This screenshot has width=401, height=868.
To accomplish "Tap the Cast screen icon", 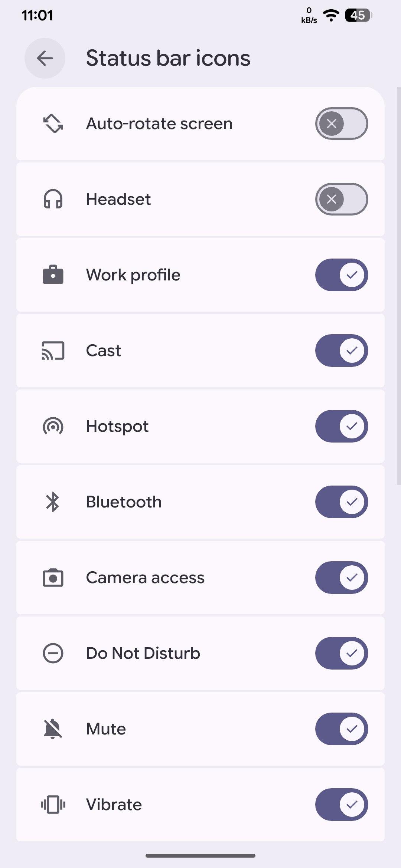I will (53, 351).
